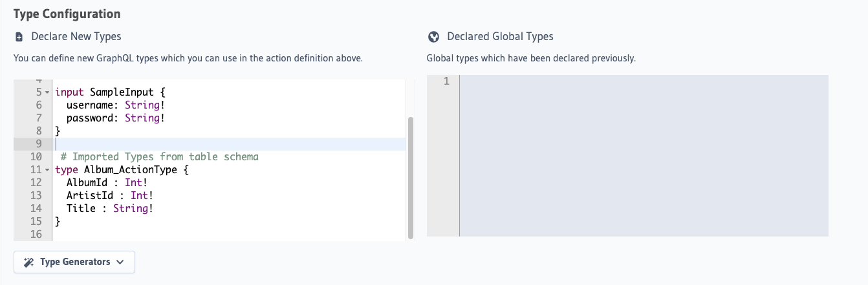Click the Declare New Types file icon

click(19, 37)
